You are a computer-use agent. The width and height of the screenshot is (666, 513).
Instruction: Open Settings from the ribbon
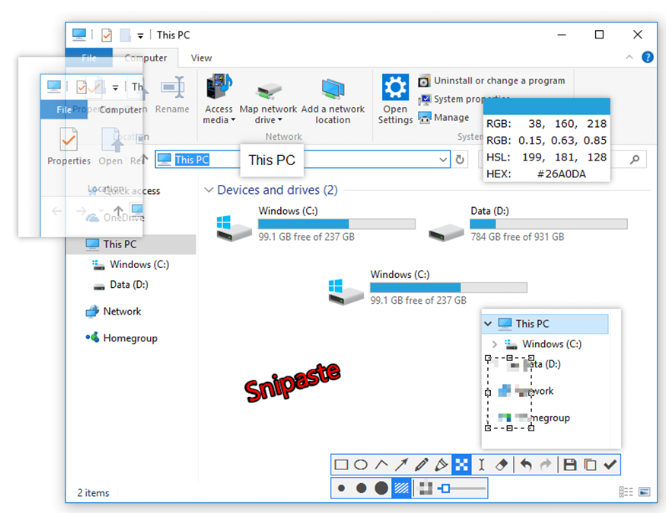[395, 99]
